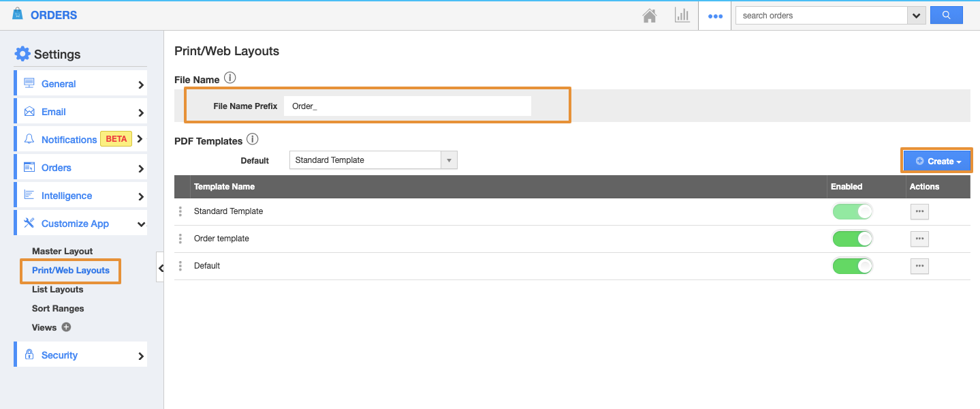This screenshot has height=409, width=980.
Task: Open the Default template dropdown
Action: (373, 160)
